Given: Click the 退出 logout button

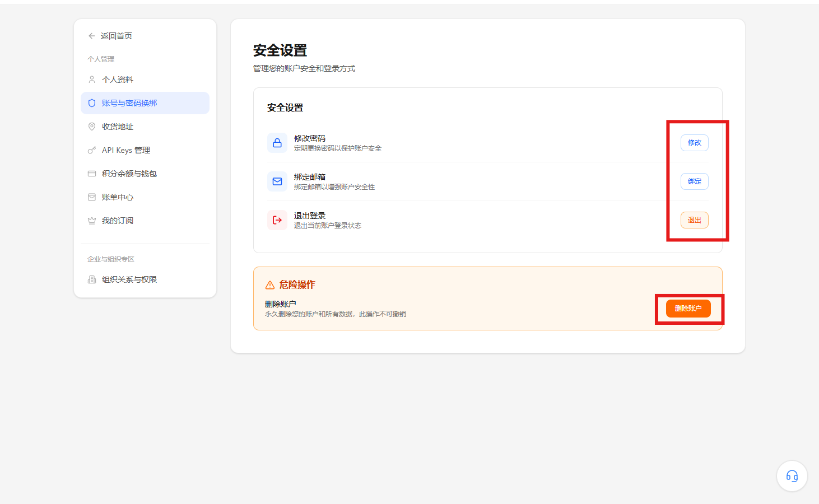Looking at the screenshot, I should tap(695, 220).
